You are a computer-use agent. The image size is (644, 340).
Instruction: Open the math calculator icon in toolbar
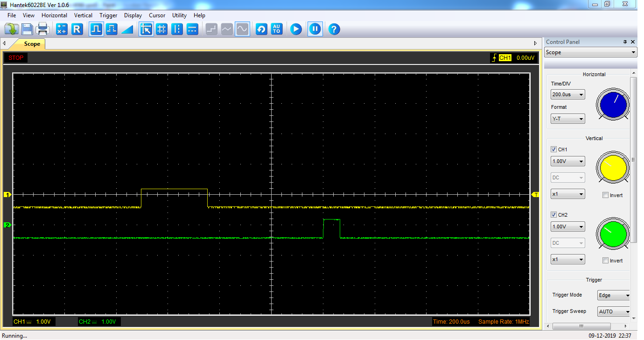coord(62,29)
